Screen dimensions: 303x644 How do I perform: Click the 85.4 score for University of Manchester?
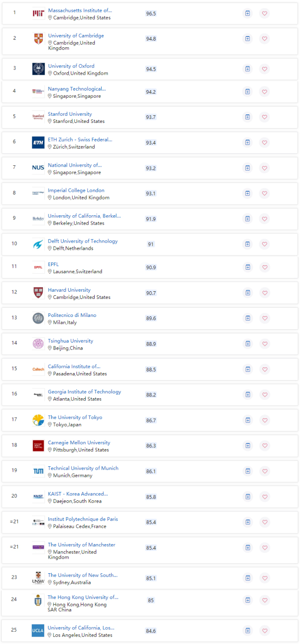[x=151, y=548]
